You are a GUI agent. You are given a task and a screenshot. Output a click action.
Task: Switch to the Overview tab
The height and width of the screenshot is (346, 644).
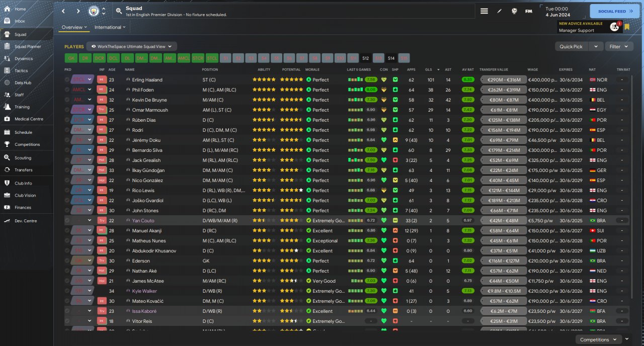tap(74, 27)
